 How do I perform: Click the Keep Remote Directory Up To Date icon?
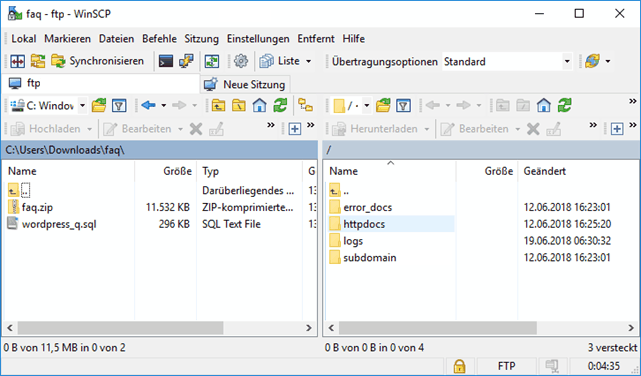pos(212,61)
